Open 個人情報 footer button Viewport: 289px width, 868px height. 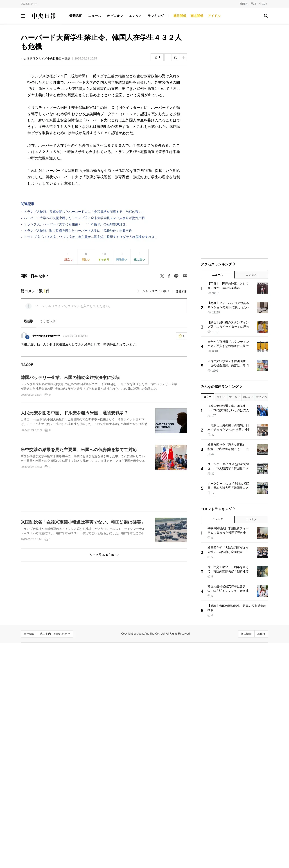[246, 634]
